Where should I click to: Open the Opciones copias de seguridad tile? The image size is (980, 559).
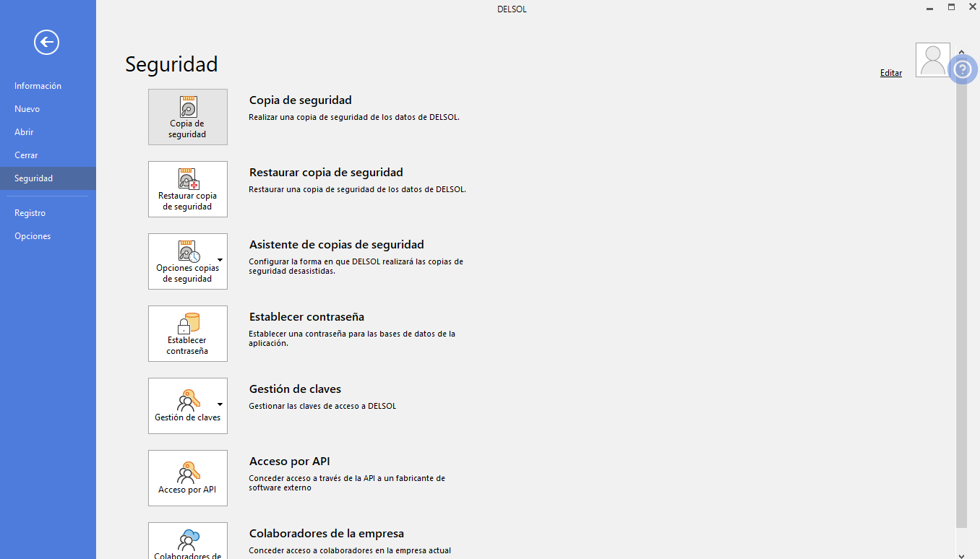(x=188, y=261)
